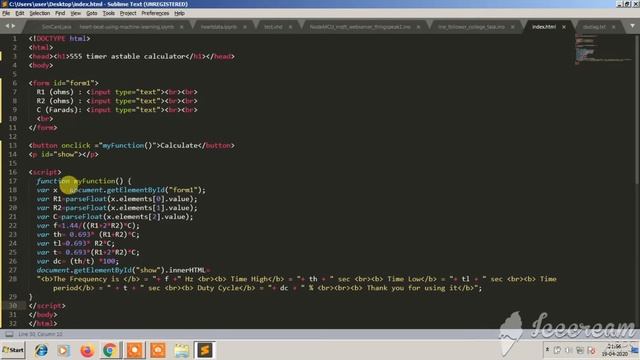Viewport: 640px width, 360px height.
Task: Click the "C (Farads)" input line
Action: [117, 110]
